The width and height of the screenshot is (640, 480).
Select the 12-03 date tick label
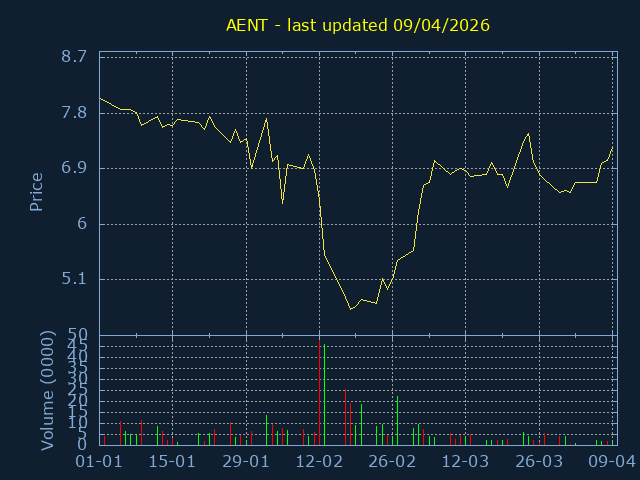(x=466, y=462)
